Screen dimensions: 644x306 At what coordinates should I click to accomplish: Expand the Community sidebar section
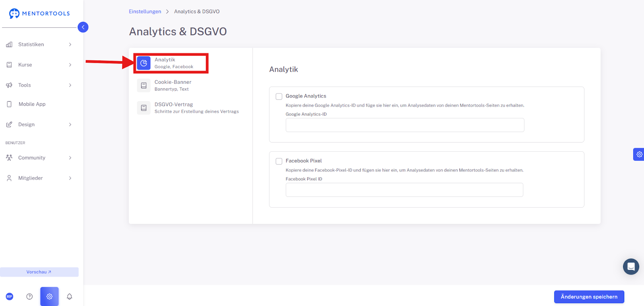coord(39,158)
